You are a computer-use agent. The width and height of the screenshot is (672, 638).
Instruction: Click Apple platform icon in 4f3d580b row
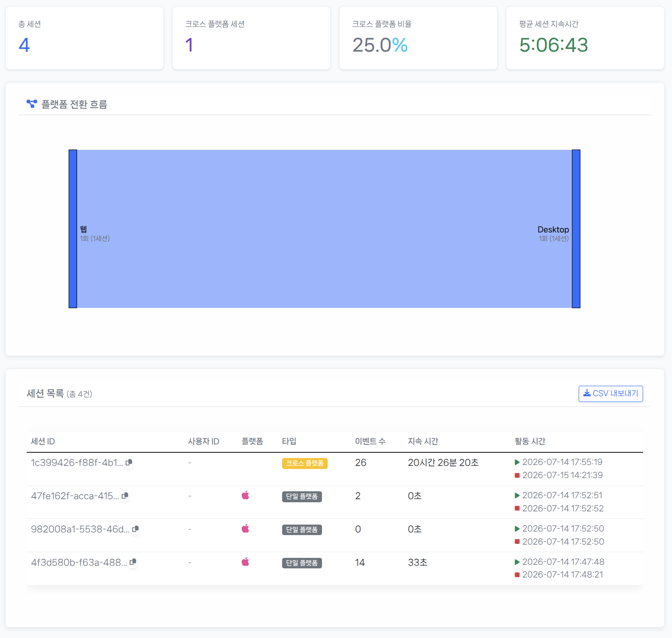coord(245,562)
